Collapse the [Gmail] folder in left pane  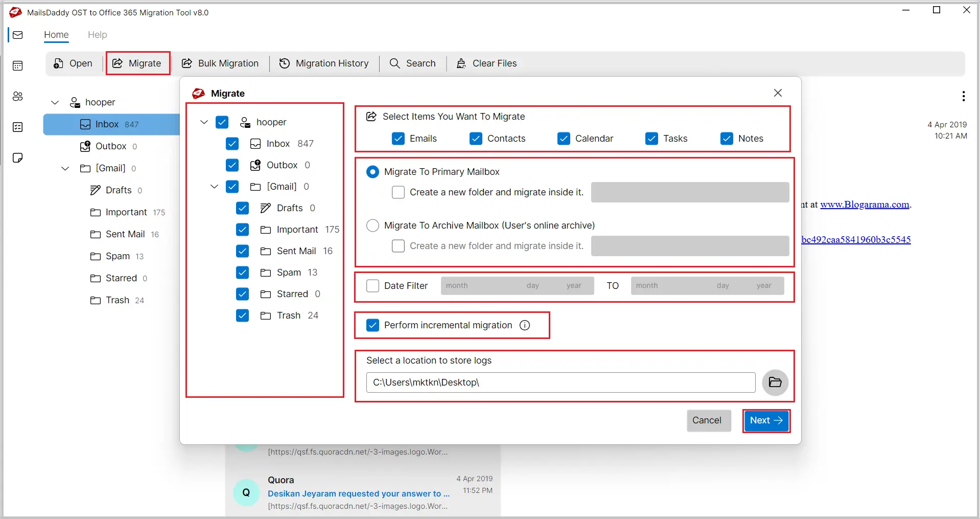click(x=65, y=168)
